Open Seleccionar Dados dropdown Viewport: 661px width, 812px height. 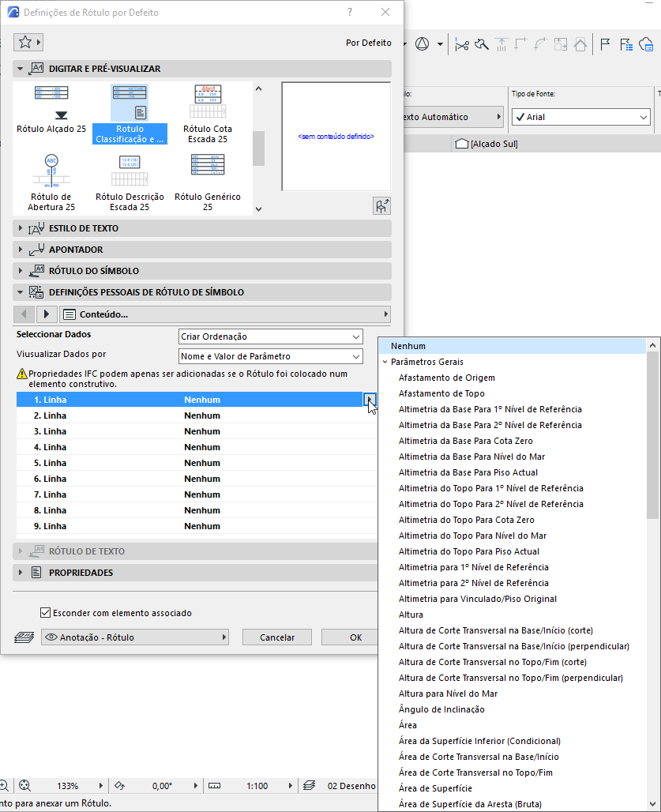tap(270, 336)
